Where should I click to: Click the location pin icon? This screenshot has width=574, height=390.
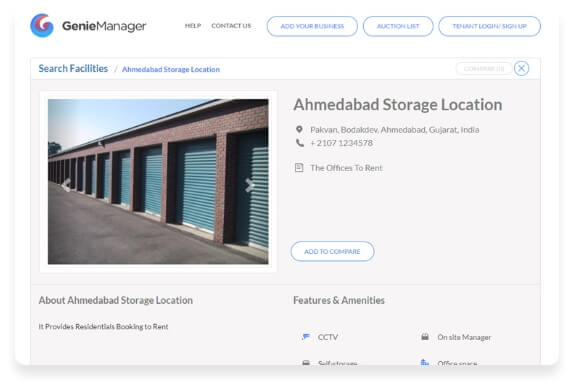(x=299, y=129)
